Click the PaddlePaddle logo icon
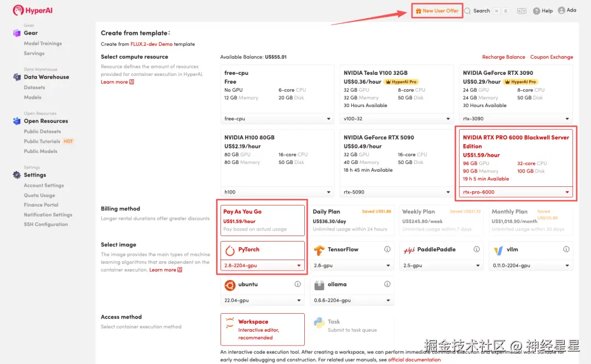The height and width of the screenshot is (364, 591). [x=409, y=250]
